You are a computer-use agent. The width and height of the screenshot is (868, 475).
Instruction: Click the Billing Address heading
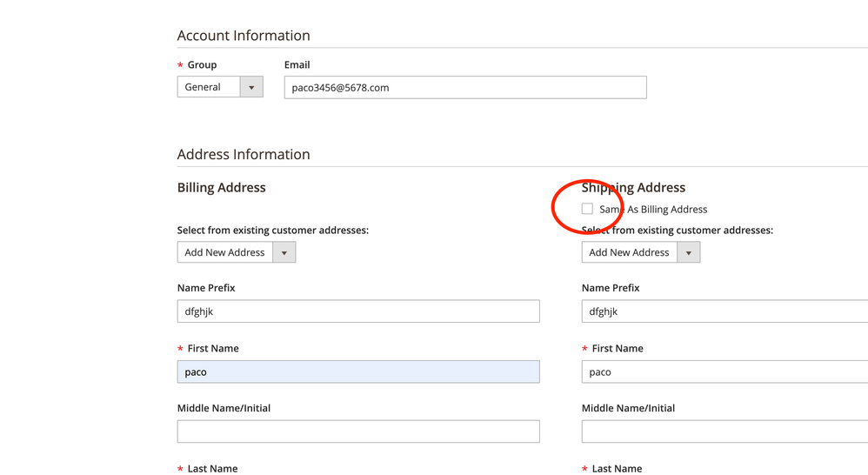pyautogui.click(x=222, y=187)
